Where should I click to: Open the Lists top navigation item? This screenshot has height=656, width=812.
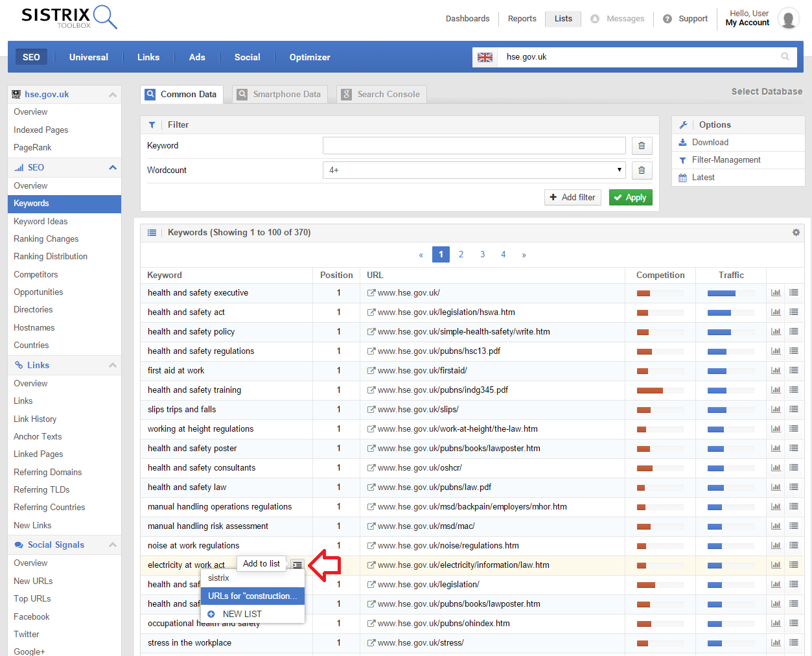click(x=563, y=19)
